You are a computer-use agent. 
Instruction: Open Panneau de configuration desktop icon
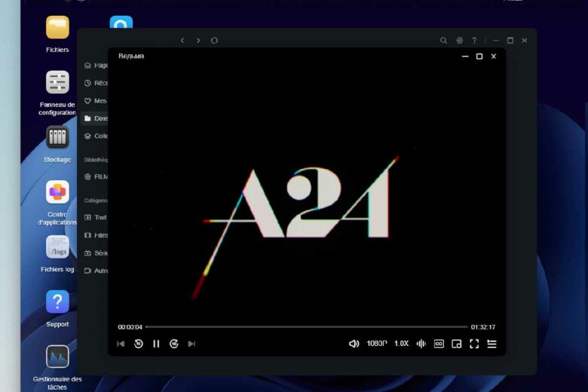pyautogui.click(x=57, y=82)
